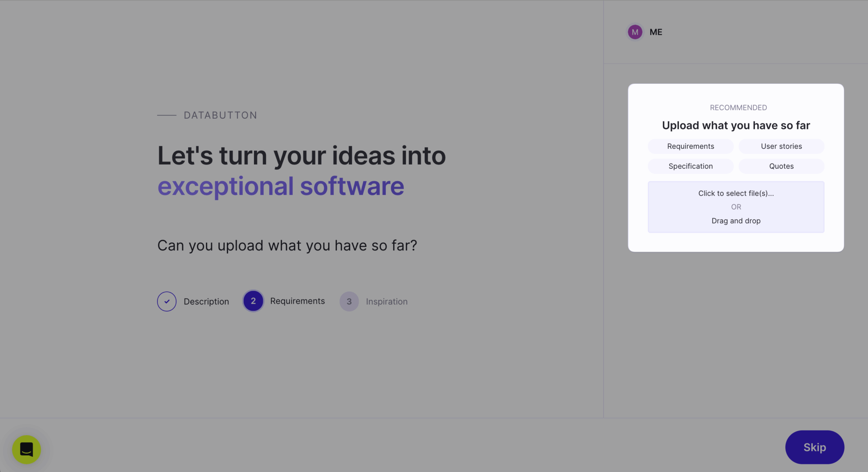Skip the upload step
Image resolution: width=868 pixels, height=472 pixels.
coord(815,447)
